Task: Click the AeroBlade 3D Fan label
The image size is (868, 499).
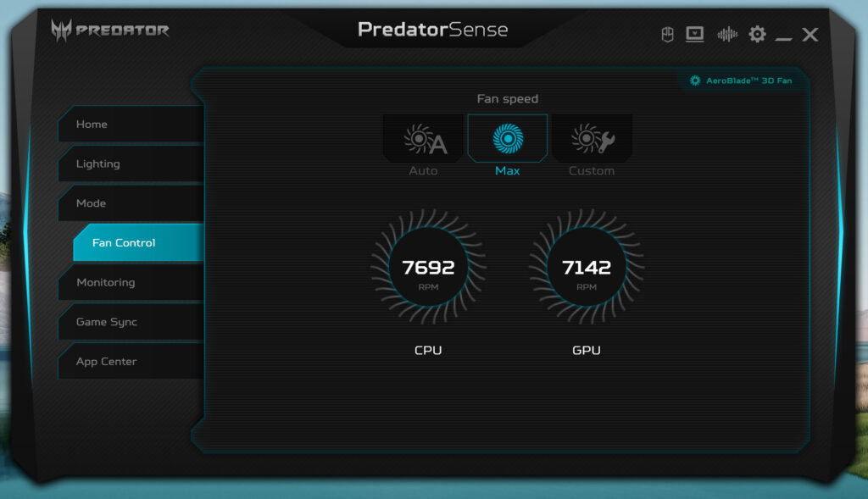Action: point(749,80)
